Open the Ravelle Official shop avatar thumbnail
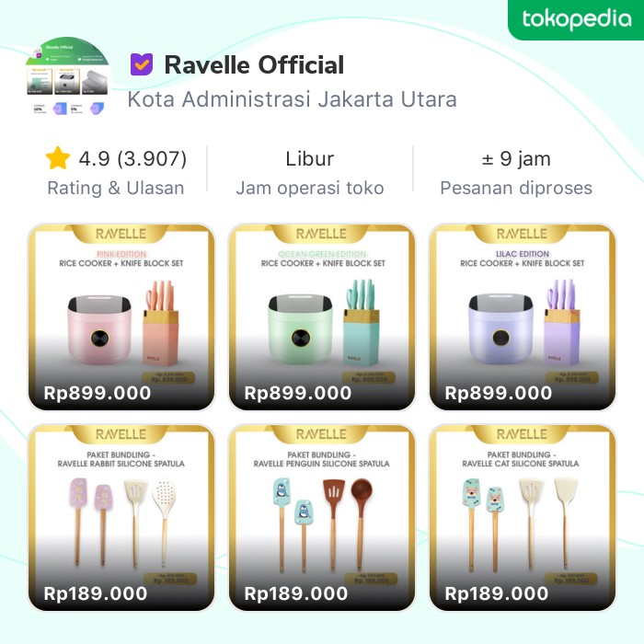644x644 pixels. [67, 76]
